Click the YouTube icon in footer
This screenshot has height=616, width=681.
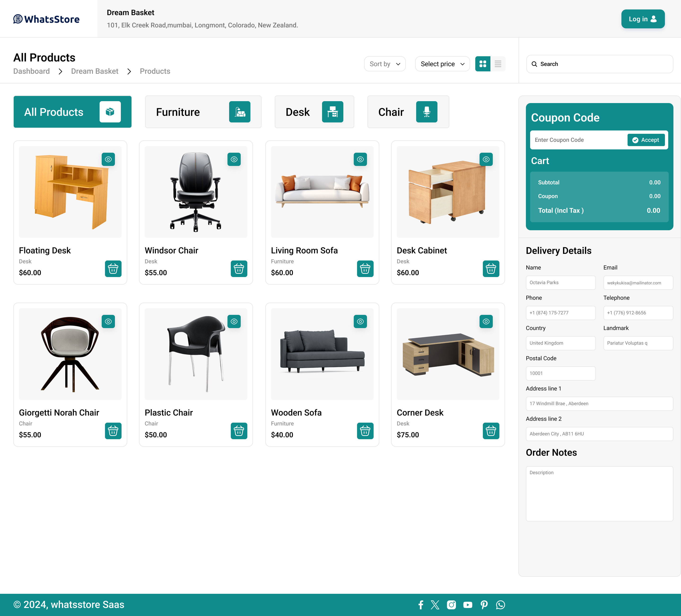467,605
